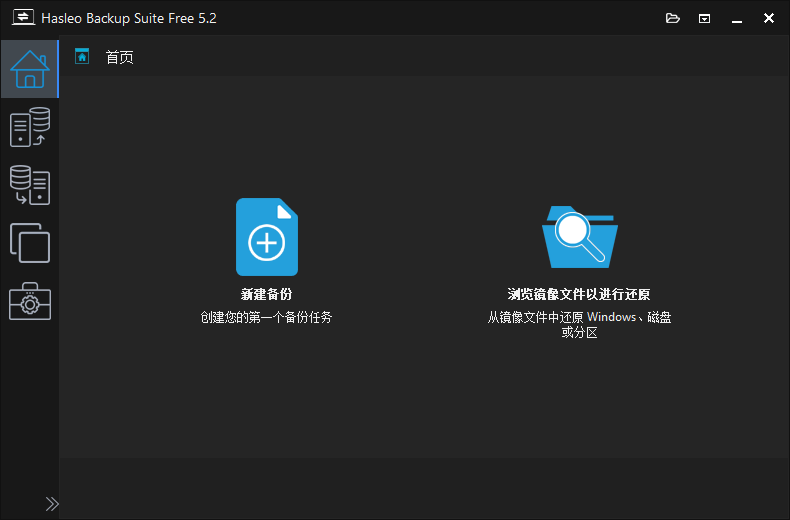The image size is (790, 520).
Task: Open the Tools toolbox in the sidebar
Action: [29, 301]
